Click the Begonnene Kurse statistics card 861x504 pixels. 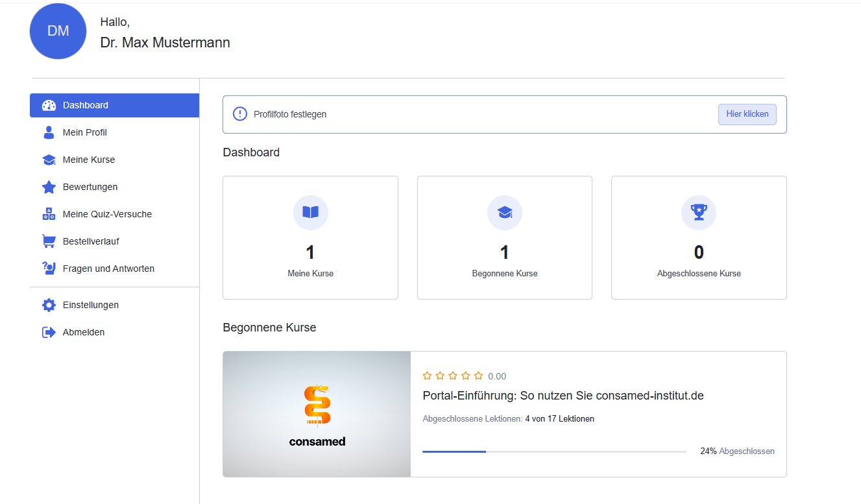pyautogui.click(x=504, y=237)
